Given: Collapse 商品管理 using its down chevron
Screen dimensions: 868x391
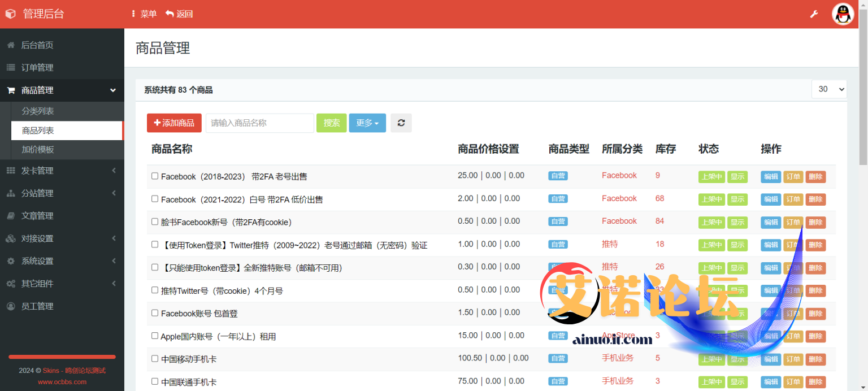Looking at the screenshot, I should point(113,90).
